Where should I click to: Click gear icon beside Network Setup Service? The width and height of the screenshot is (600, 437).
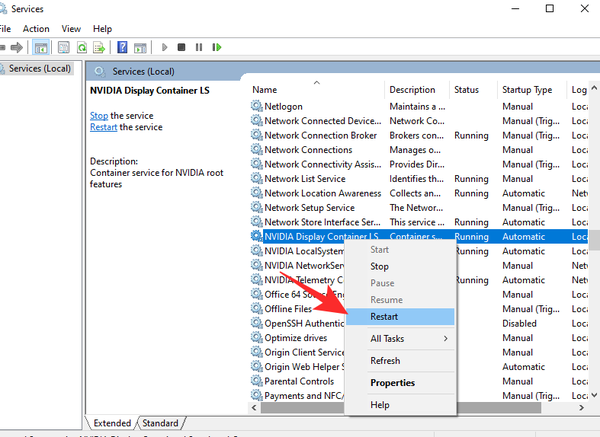click(256, 207)
